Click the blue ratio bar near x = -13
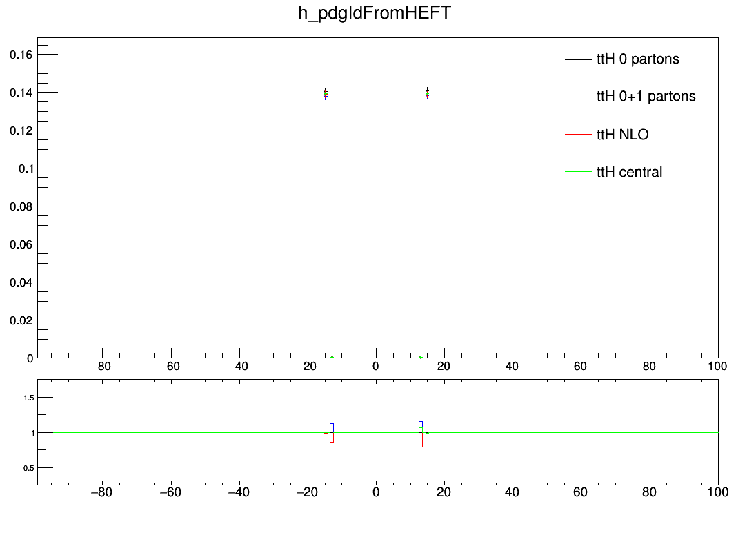 pos(332,428)
